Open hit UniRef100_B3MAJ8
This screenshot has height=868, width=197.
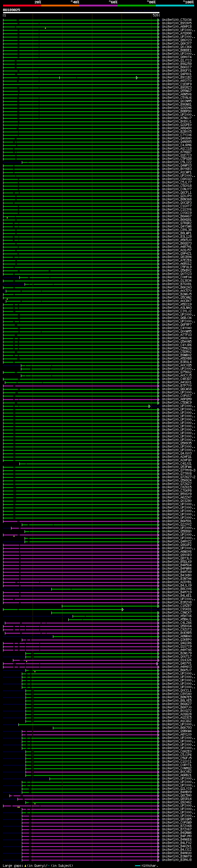(177, 860)
